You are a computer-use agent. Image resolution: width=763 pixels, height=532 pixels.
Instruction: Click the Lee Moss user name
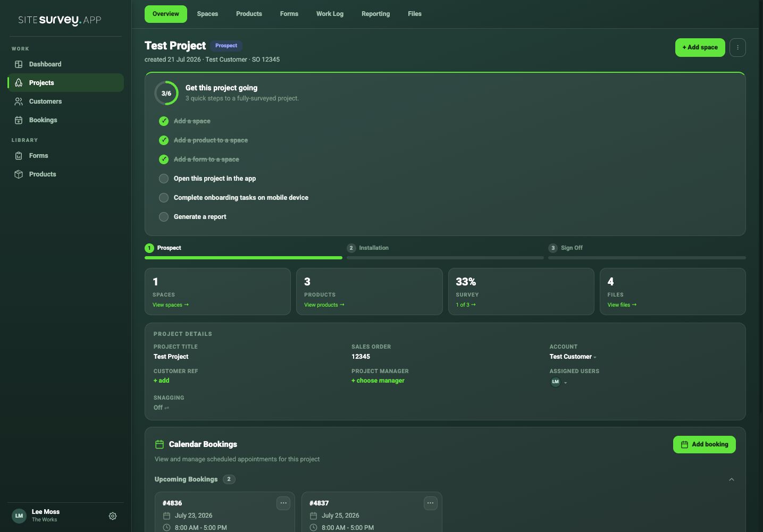(x=46, y=512)
